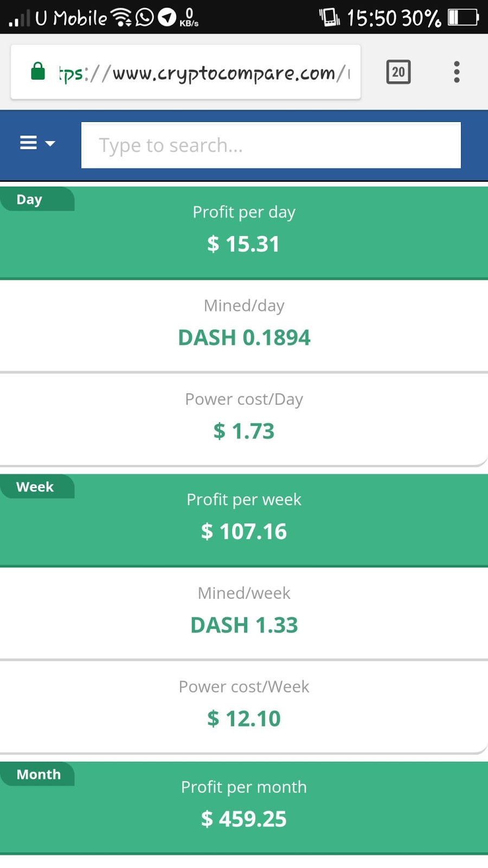488x868 pixels.
Task: Tap the WhatsApp notification icon
Action: (x=145, y=17)
